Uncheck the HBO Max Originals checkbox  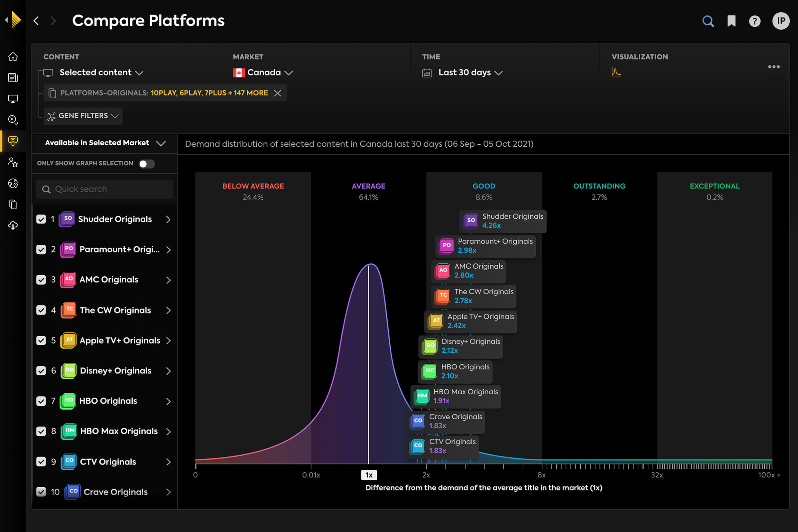coord(41,431)
